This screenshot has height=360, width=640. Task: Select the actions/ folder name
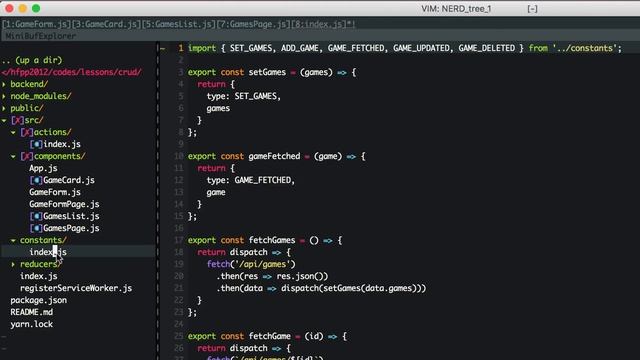52,132
